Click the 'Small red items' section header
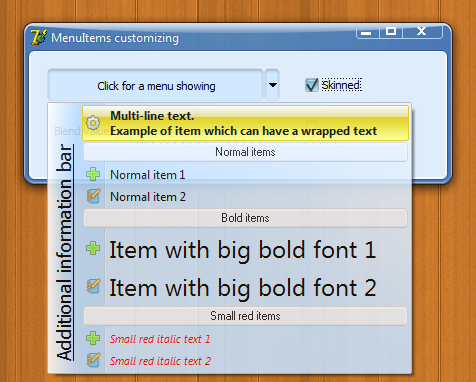Screen dimensions: 476x382 tap(245, 316)
